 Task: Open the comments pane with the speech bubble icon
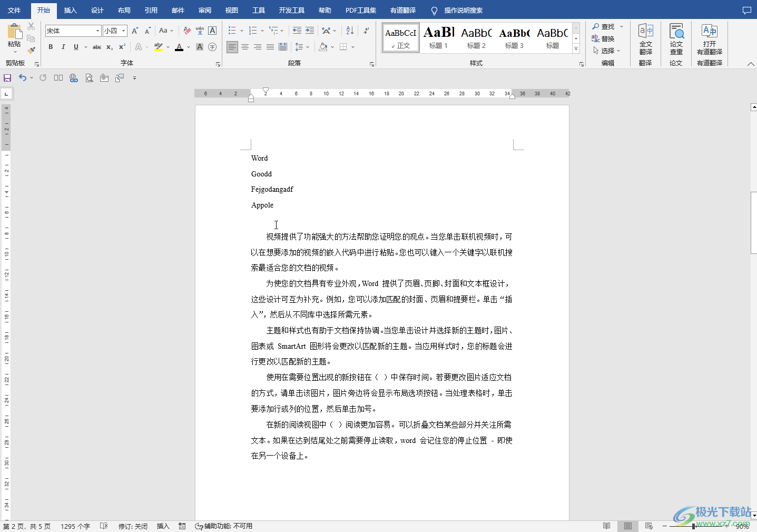point(746,10)
